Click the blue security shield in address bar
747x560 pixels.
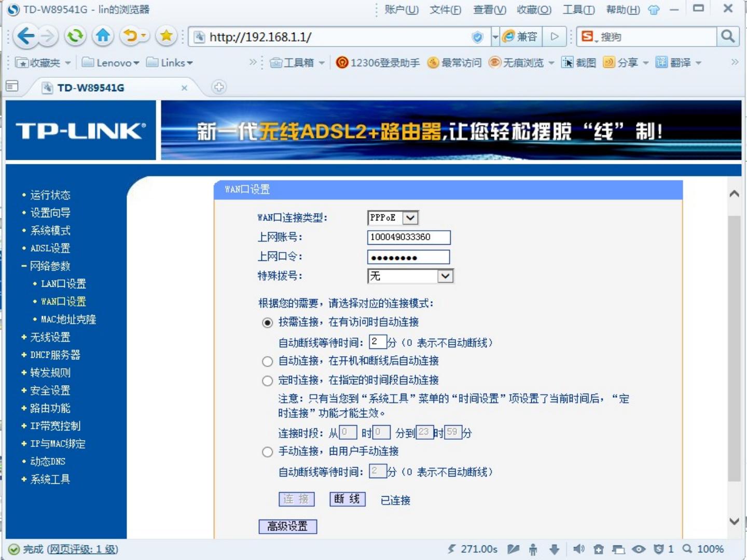(x=477, y=37)
